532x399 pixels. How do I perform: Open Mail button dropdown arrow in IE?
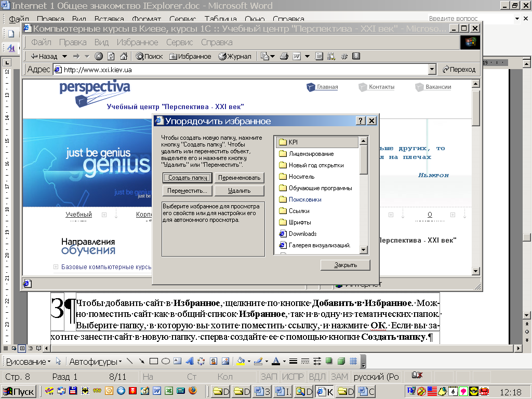[272, 56]
